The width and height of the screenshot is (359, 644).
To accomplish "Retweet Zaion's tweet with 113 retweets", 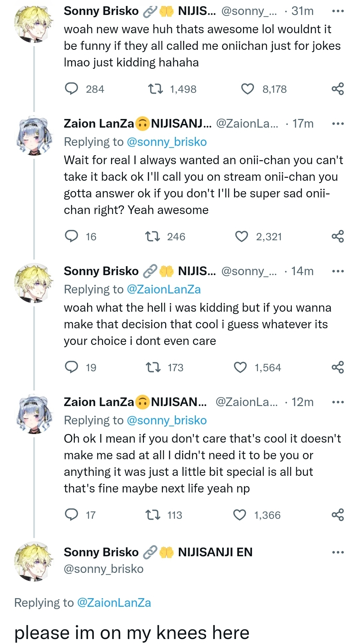I will pyautogui.click(x=153, y=515).
